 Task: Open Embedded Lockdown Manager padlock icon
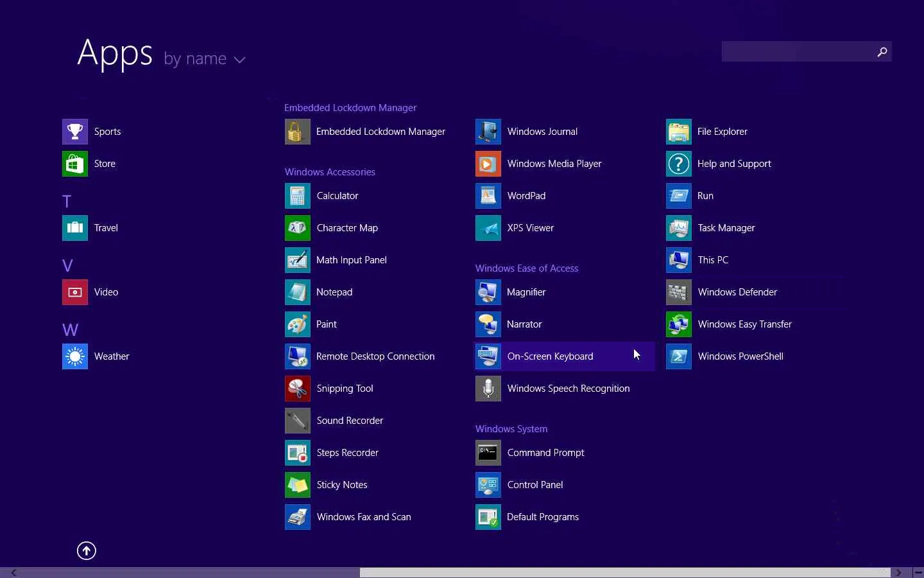tap(298, 132)
